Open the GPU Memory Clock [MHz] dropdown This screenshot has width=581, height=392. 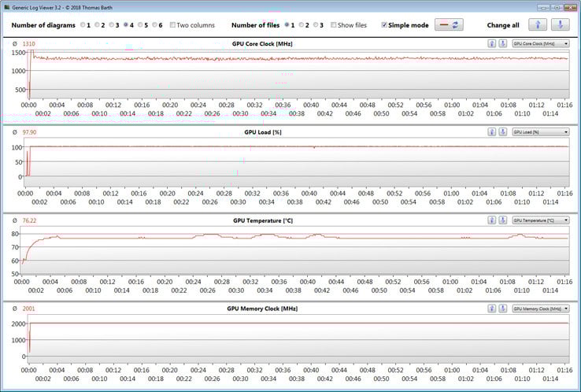541,309
